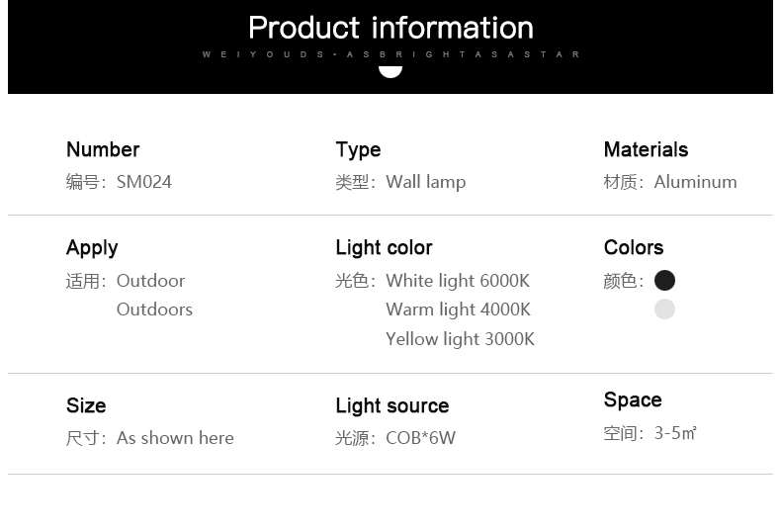Click the Apply heading
This screenshot has width=781, height=532.
point(92,248)
